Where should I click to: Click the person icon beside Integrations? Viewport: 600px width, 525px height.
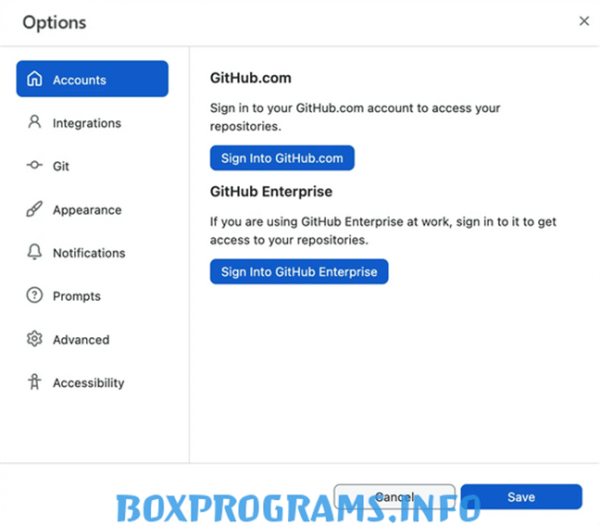pyautogui.click(x=34, y=122)
